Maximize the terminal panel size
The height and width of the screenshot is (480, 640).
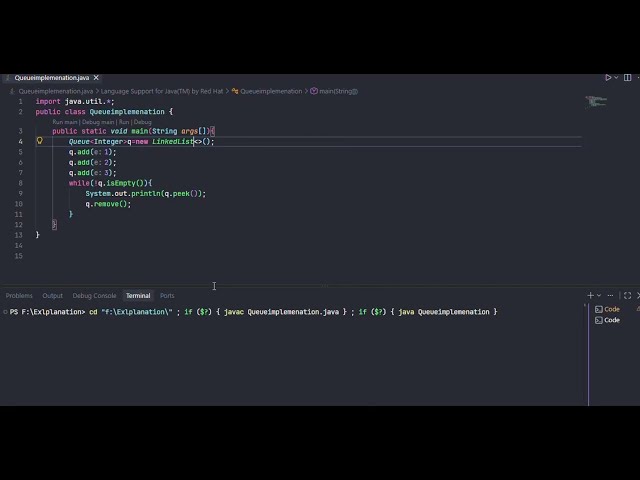pyautogui.click(x=628, y=295)
